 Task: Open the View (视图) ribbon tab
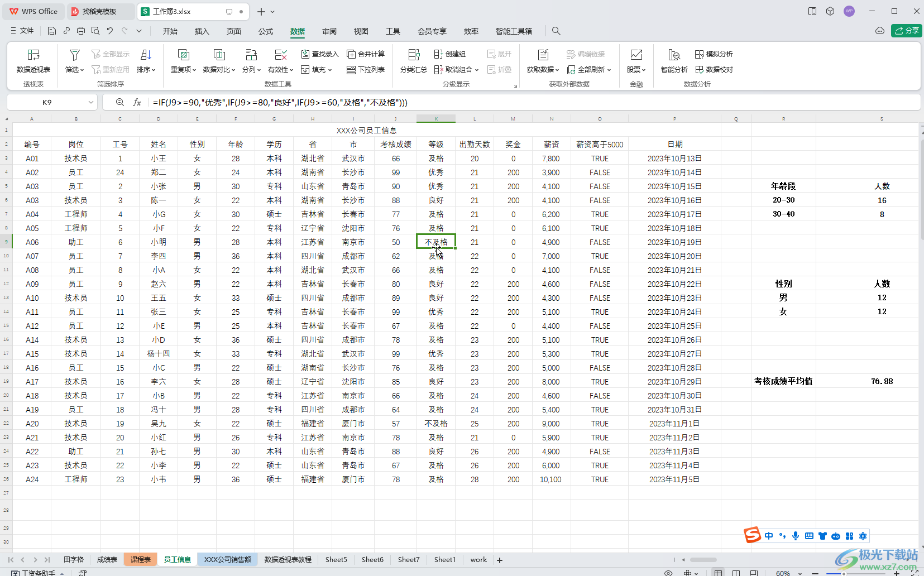(361, 31)
